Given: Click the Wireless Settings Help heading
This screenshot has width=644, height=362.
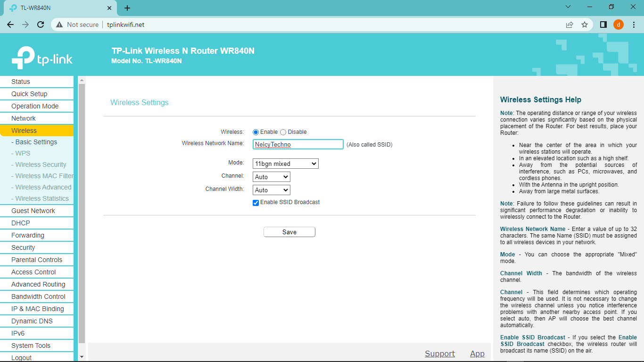Looking at the screenshot, I should [541, 99].
